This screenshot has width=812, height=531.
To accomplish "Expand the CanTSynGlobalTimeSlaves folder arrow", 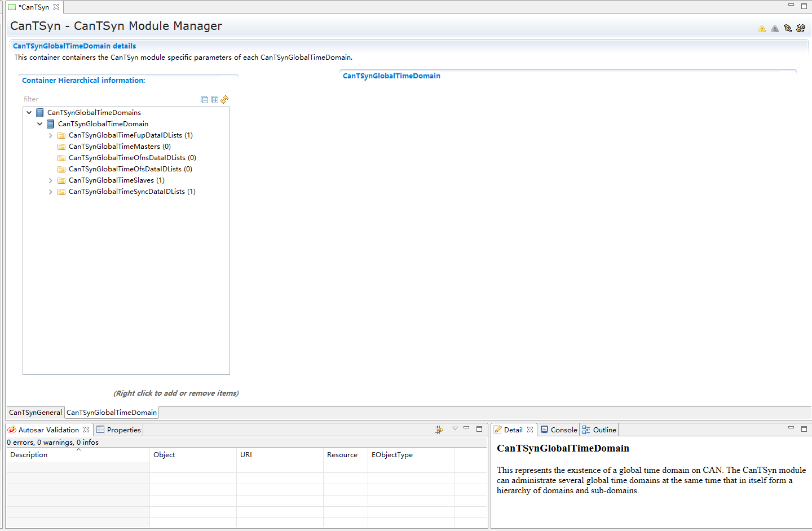I will 51,180.
